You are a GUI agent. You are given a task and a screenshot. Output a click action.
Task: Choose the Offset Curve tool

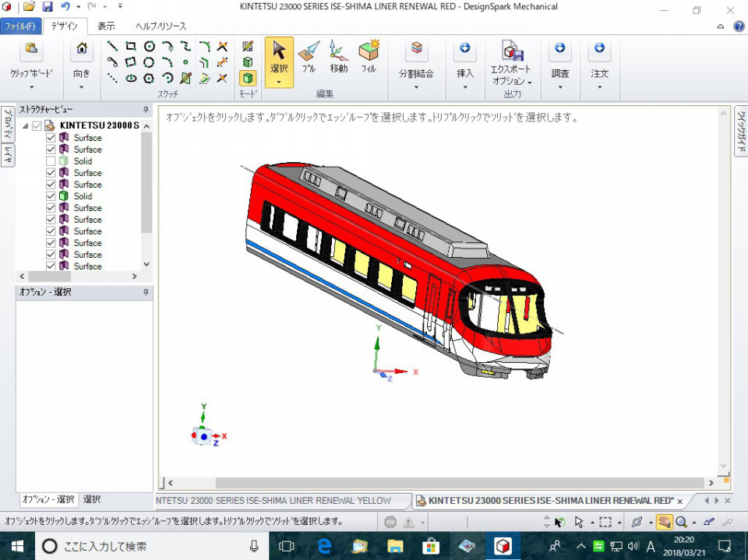205,62
